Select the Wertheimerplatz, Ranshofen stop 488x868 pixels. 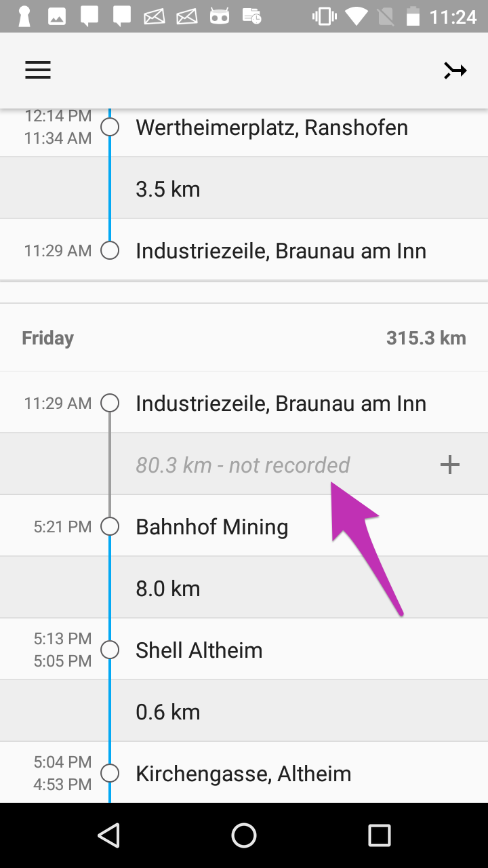(271, 127)
